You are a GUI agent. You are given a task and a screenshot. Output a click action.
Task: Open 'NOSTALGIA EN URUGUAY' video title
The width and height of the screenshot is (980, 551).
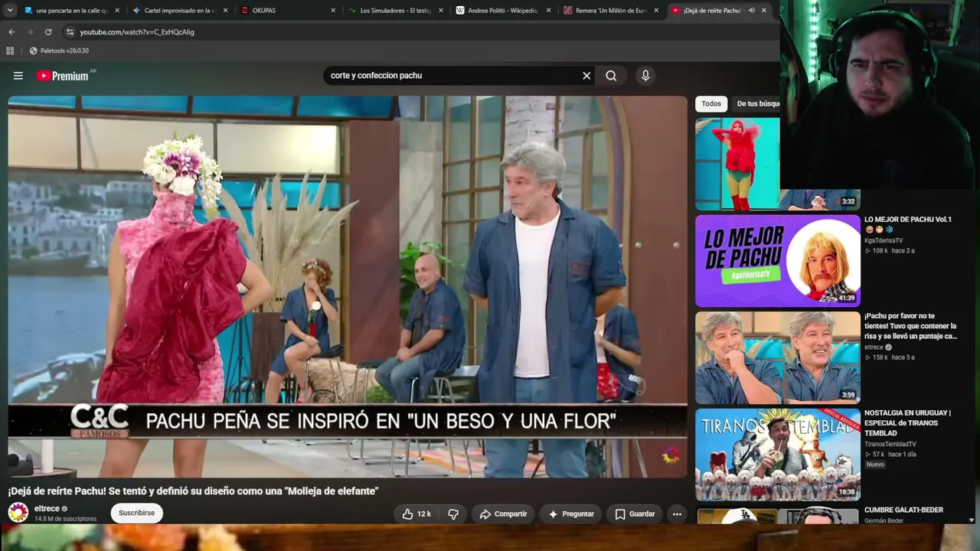908,423
